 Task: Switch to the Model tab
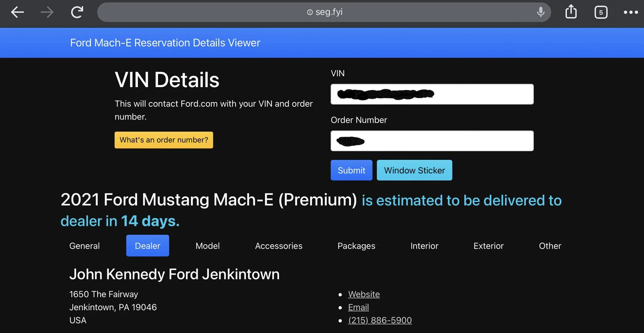207,246
